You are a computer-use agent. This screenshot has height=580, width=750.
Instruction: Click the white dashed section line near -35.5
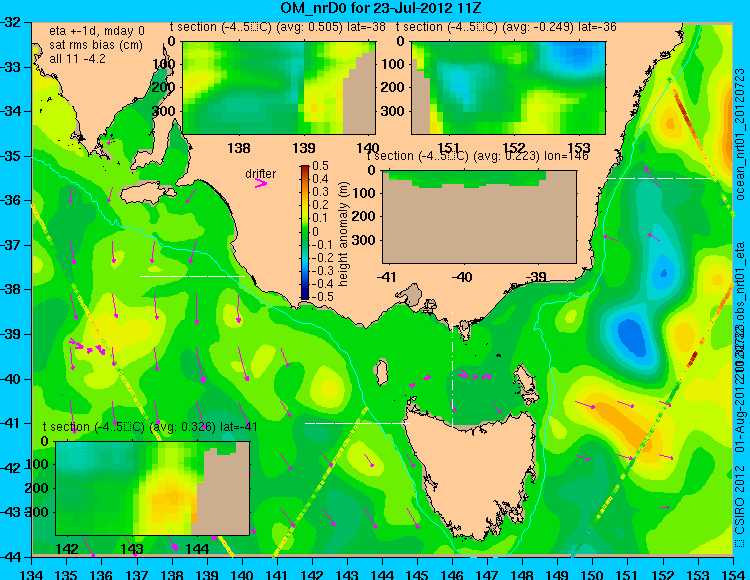(x=659, y=178)
